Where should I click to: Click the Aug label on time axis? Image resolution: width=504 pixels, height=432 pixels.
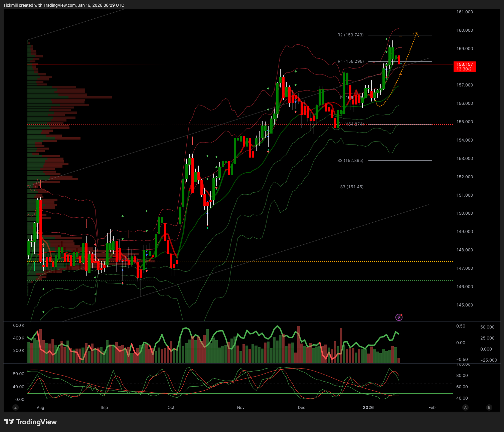(40, 407)
